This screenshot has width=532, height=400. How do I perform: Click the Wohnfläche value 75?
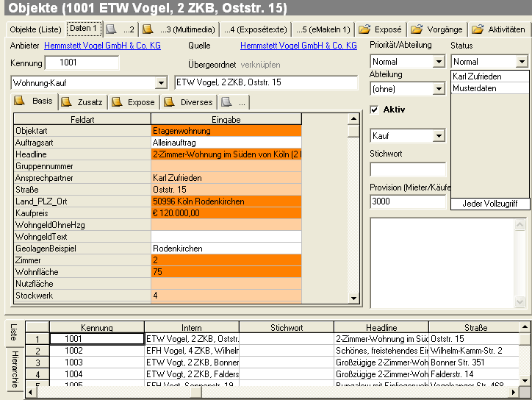(x=226, y=272)
